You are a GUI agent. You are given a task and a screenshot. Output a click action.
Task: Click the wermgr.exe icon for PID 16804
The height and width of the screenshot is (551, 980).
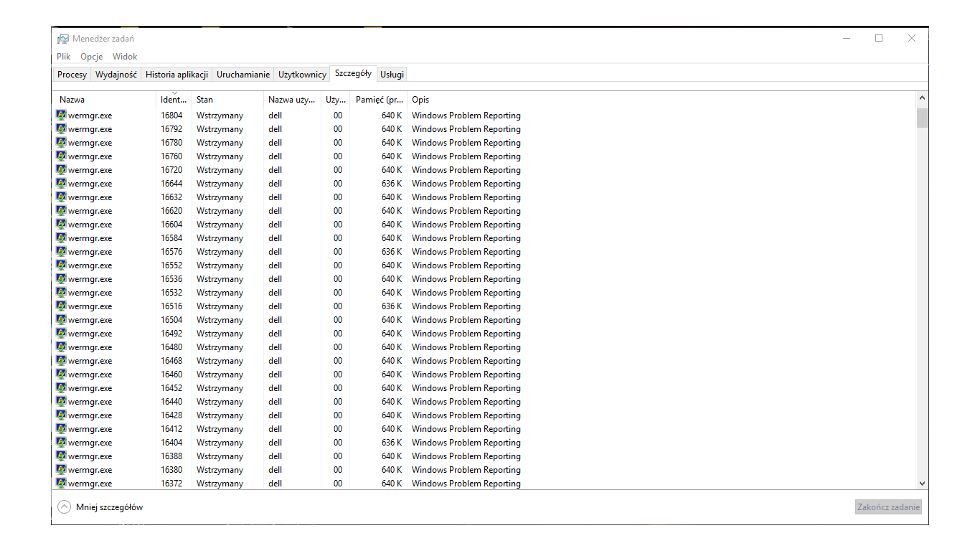coord(61,115)
